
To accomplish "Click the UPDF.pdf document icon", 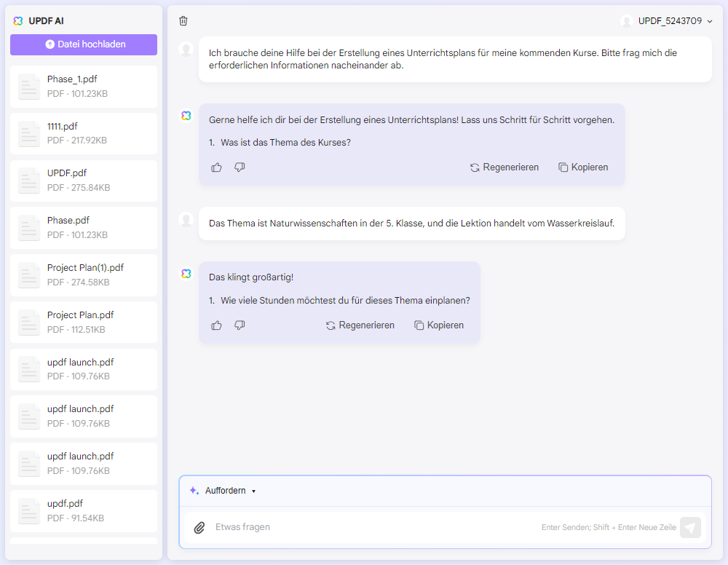I will (x=29, y=181).
